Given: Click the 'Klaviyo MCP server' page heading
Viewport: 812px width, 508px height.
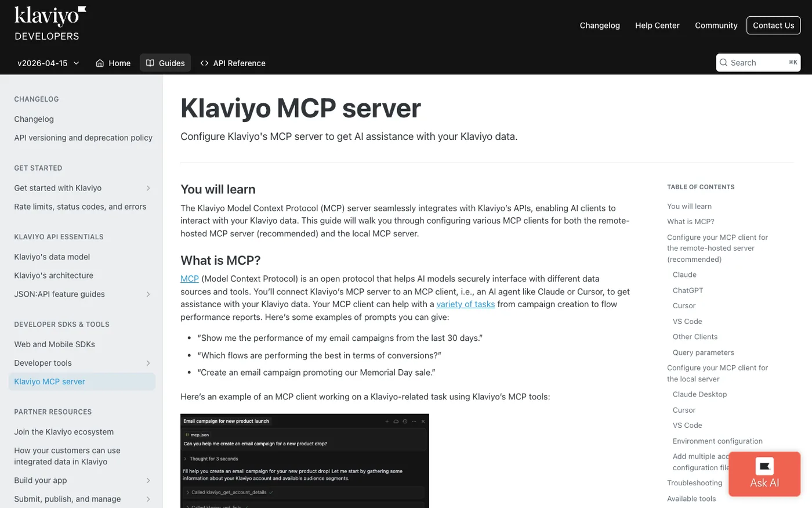Looking at the screenshot, I should point(300,108).
